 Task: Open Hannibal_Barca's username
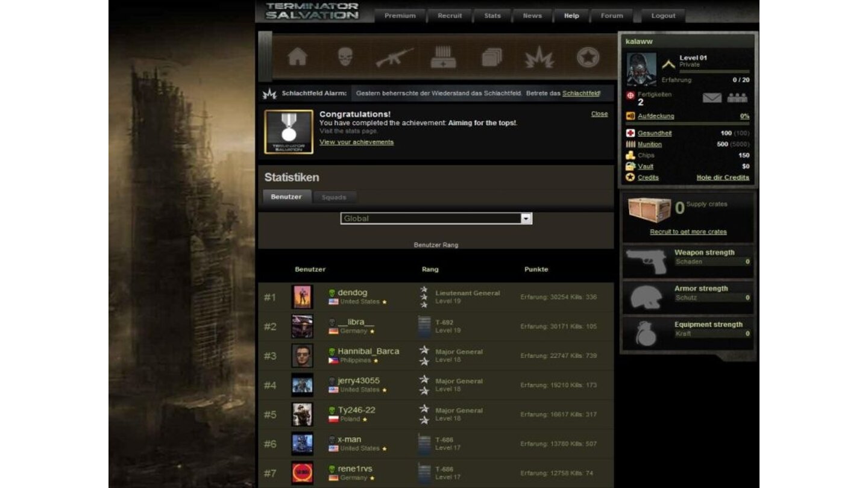tap(368, 351)
